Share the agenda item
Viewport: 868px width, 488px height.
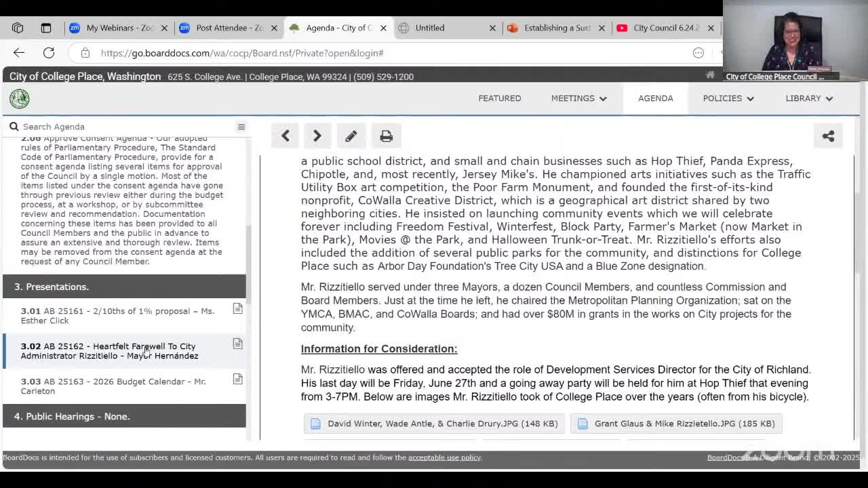click(x=828, y=136)
